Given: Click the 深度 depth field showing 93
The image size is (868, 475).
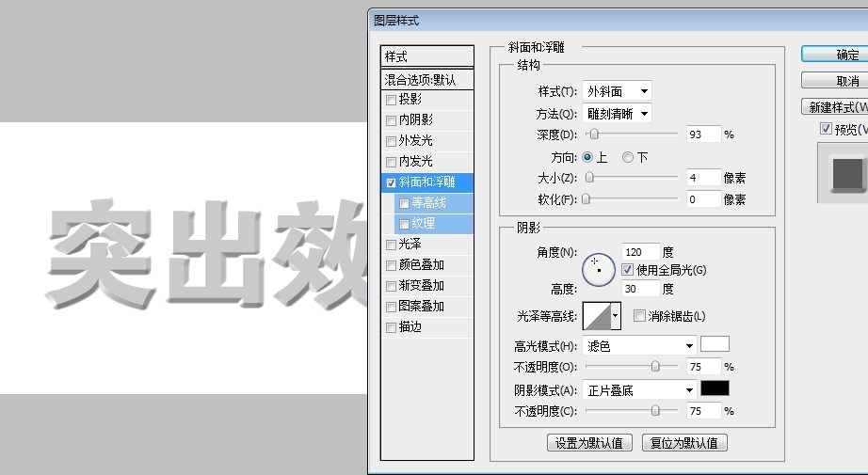Looking at the screenshot, I should point(703,135).
